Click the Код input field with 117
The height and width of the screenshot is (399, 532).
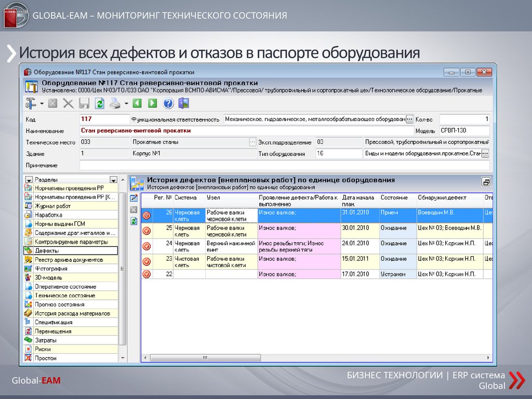(x=104, y=119)
